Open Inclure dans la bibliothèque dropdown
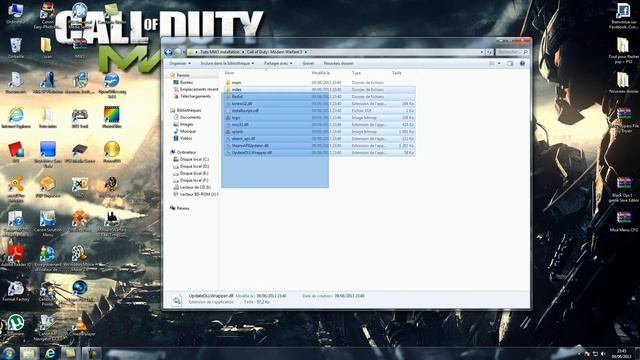The width and height of the screenshot is (640, 360). coord(227,63)
